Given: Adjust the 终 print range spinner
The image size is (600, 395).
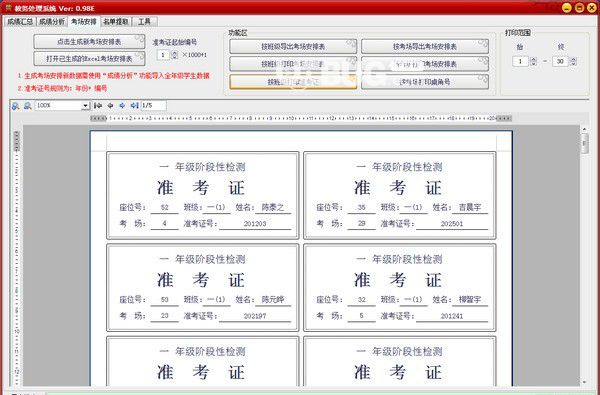Looking at the screenshot, I should (x=573, y=61).
